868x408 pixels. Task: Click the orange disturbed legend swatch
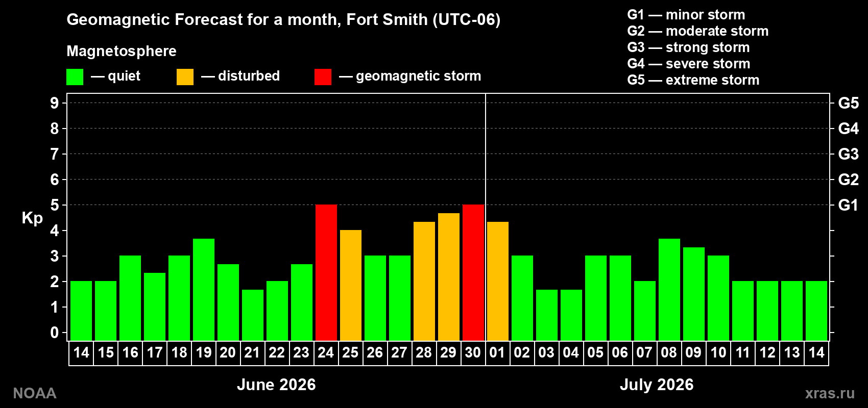pyautogui.click(x=185, y=77)
